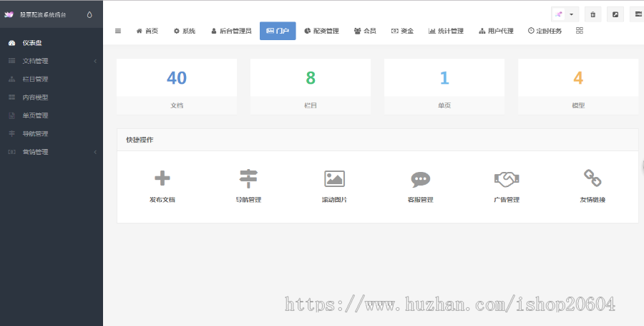The image size is (644, 326).
Task: Open the 模型 card showing 4
Action: (578, 86)
